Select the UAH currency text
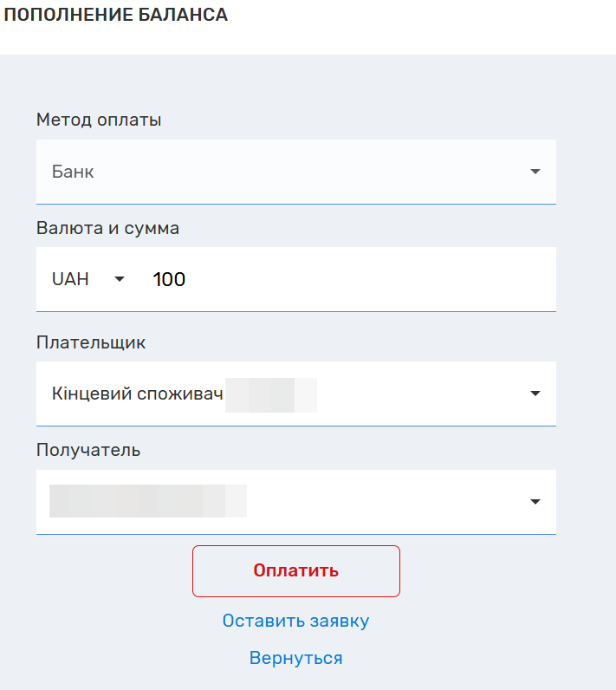The width and height of the screenshot is (616, 690). point(71,279)
